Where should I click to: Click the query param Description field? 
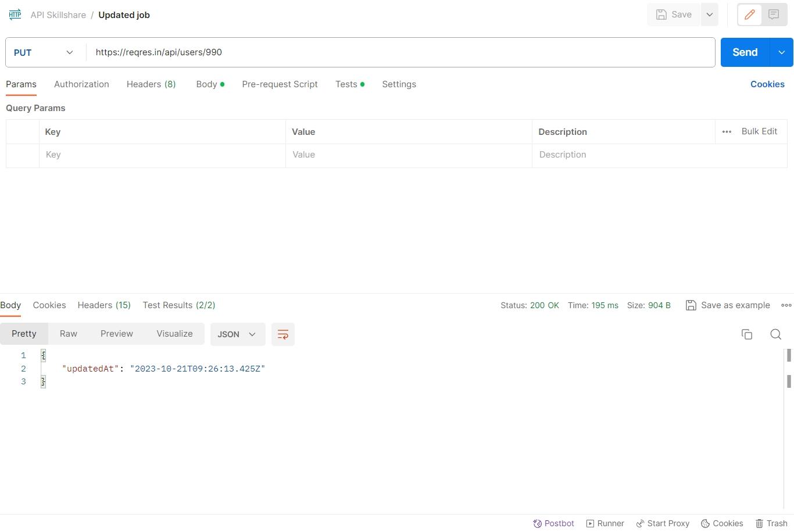(x=660, y=155)
